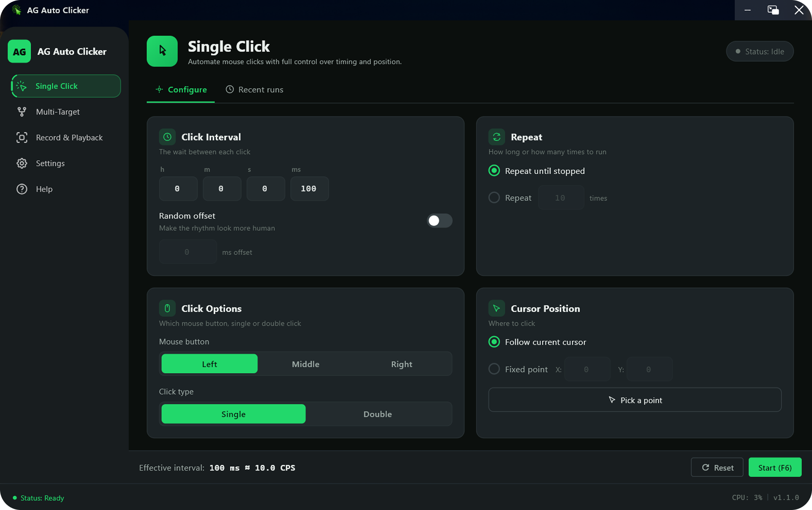The height and width of the screenshot is (510, 812).
Task: Click the CPU: 3% status text
Action: [747, 498]
